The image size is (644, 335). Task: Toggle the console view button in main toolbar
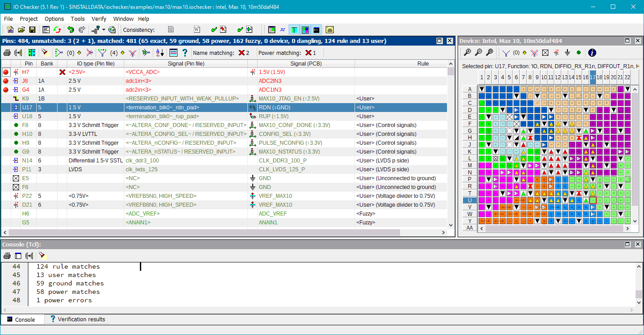(x=316, y=30)
